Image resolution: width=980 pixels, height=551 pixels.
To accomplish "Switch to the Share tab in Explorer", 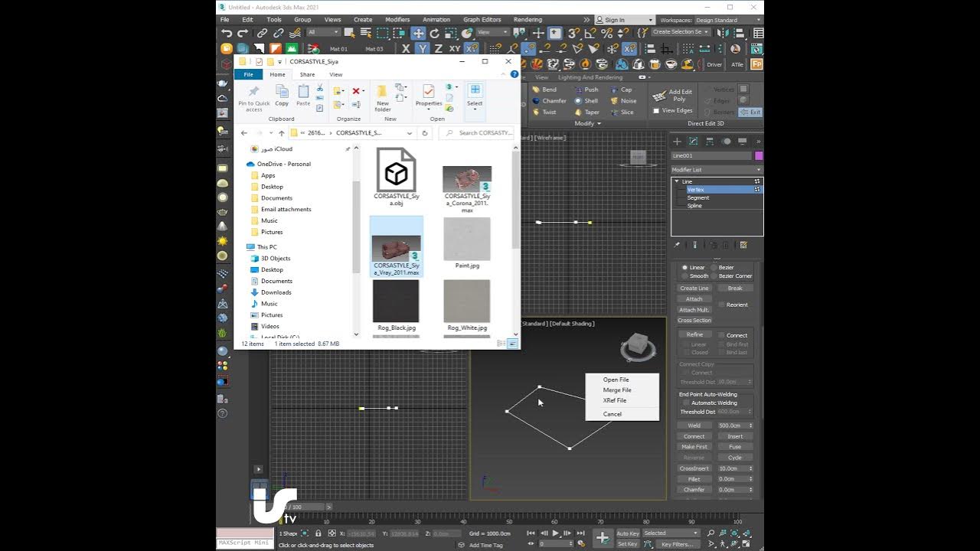I will pos(307,74).
